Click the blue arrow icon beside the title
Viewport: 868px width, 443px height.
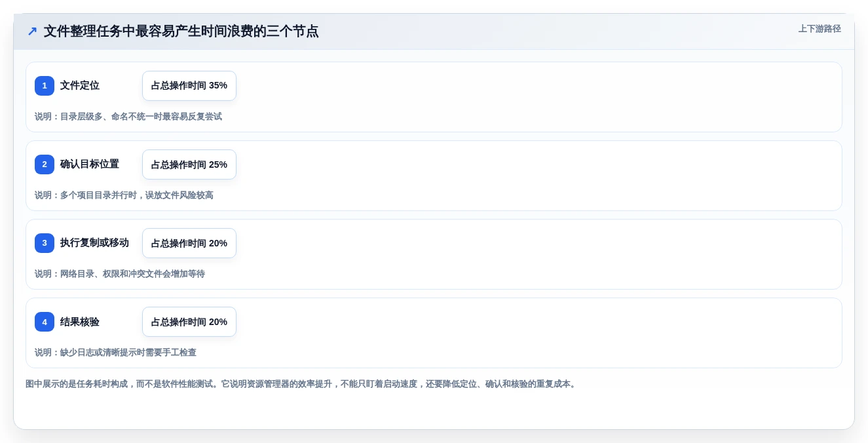point(32,31)
